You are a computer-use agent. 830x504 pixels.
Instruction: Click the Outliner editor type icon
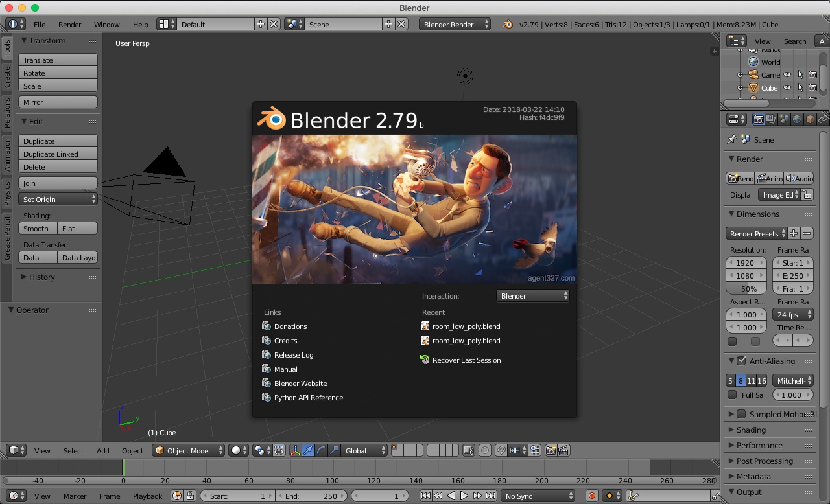click(737, 41)
